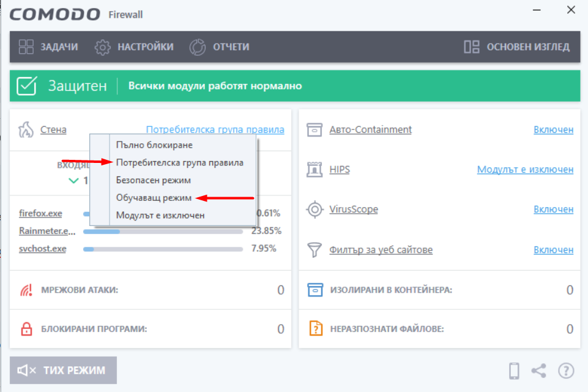
Task: Open the VirusScope link
Action: click(354, 209)
